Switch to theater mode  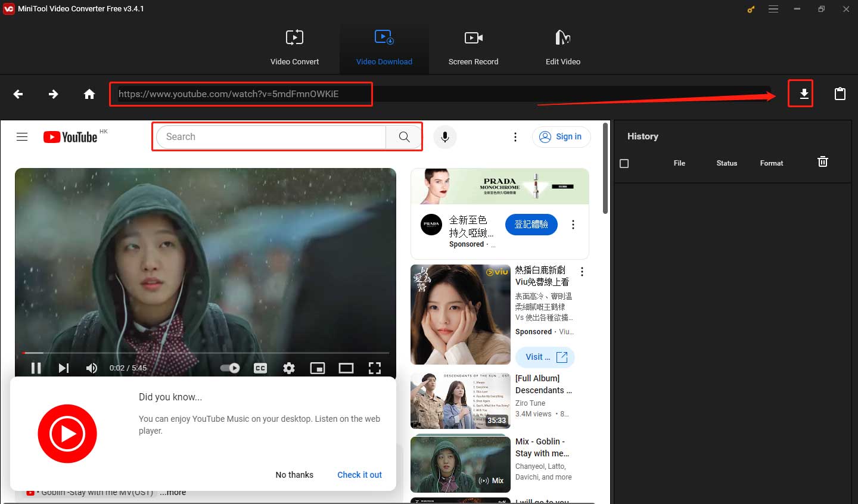coord(346,368)
